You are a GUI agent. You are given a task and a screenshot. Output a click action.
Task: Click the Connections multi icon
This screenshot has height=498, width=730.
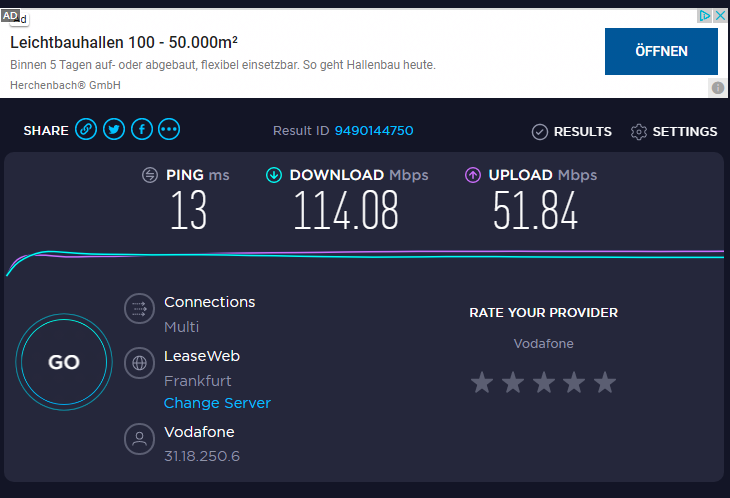click(139, 309)
